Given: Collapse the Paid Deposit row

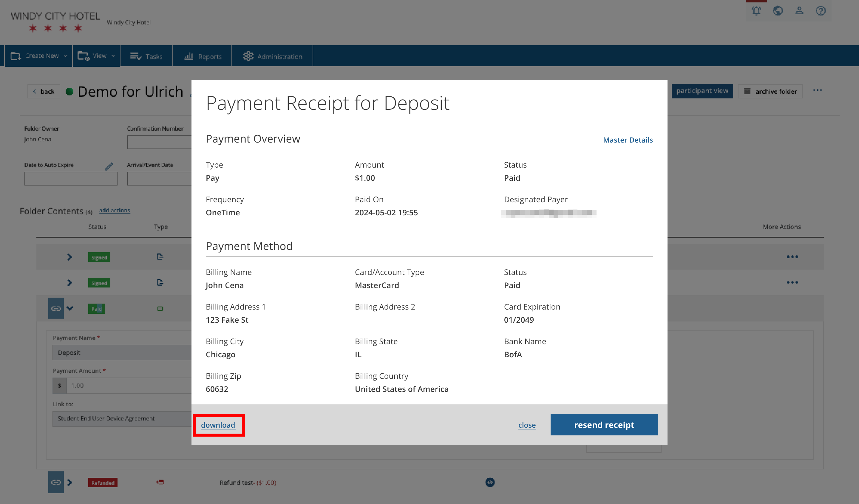Looking at the screenshot, I should [70, 308].
